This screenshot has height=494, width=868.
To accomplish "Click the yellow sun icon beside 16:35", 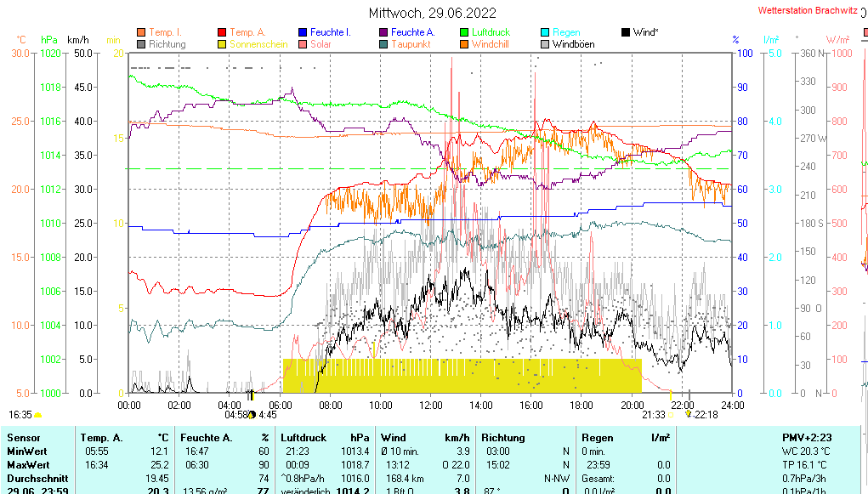I will click(x=38, y=415).
